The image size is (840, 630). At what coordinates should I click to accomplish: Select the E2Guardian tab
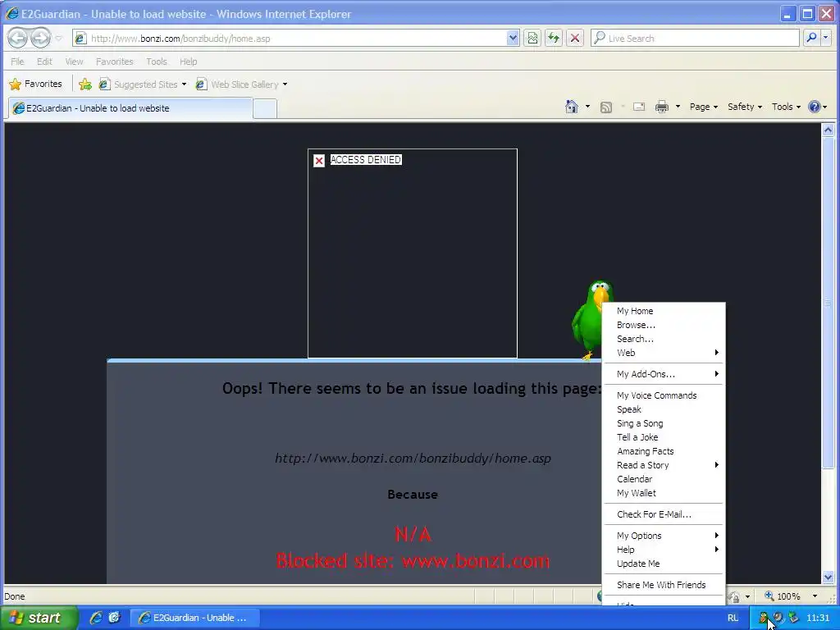(x=130, y=108)
